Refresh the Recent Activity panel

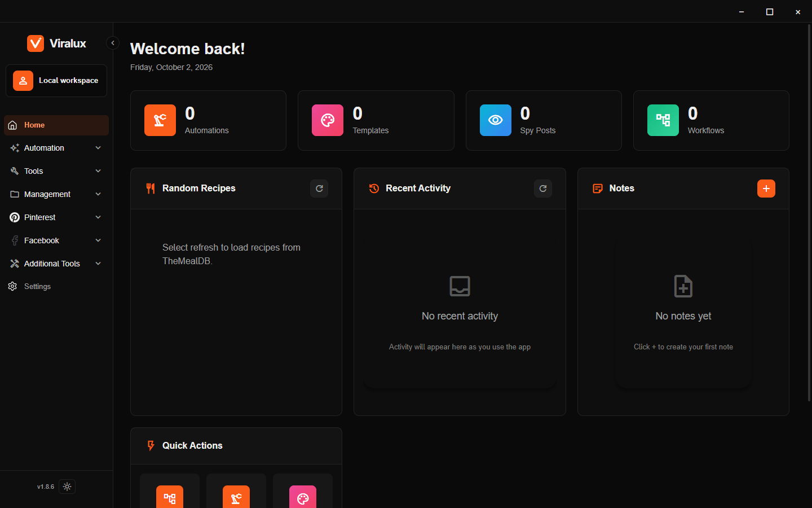click(x=543, y=189)
